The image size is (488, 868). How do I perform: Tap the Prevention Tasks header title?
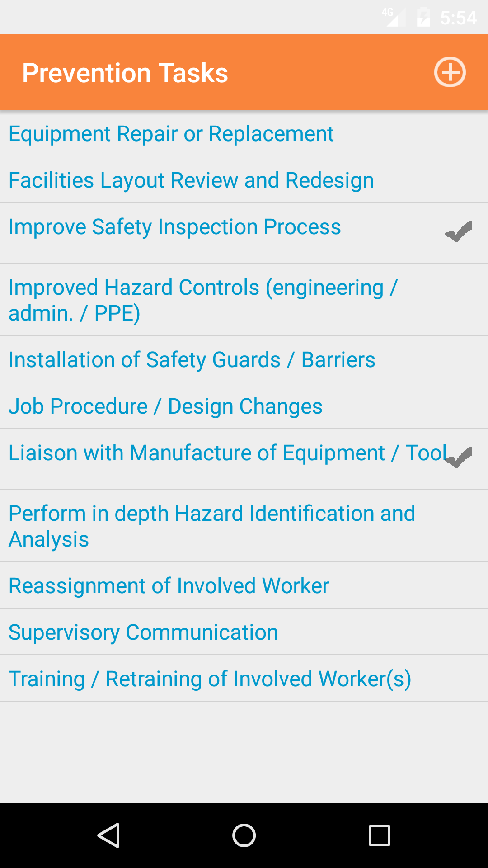point(125,73)
